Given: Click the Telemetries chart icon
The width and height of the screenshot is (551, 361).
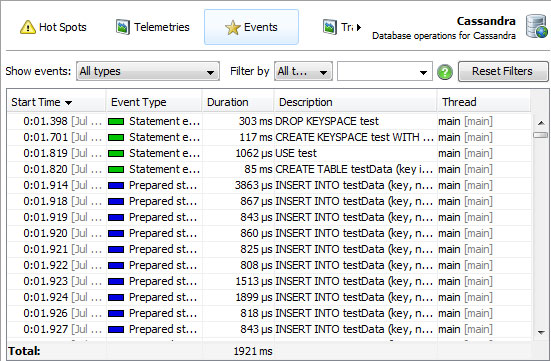Looking at the screenshot, I should click(122, 27).
